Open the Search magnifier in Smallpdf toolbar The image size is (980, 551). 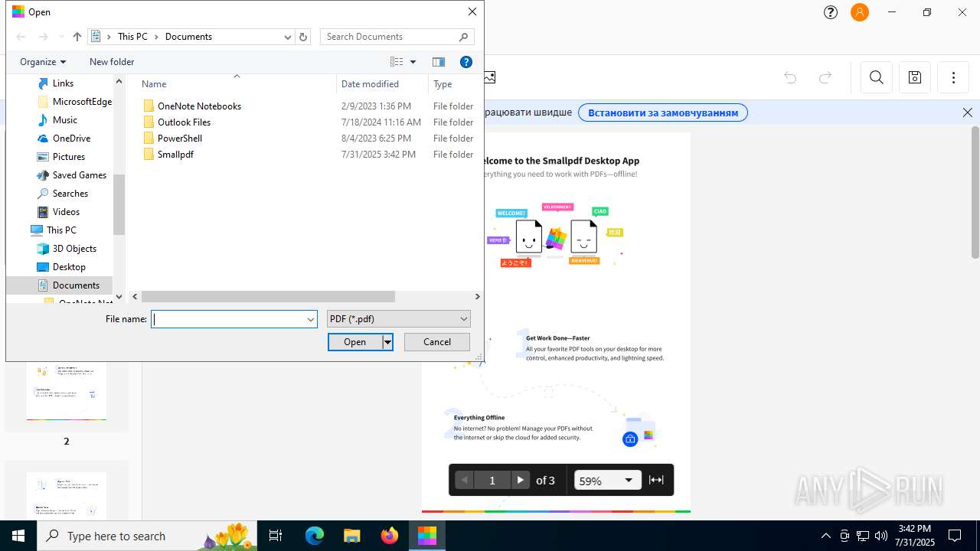click(877, 77)
